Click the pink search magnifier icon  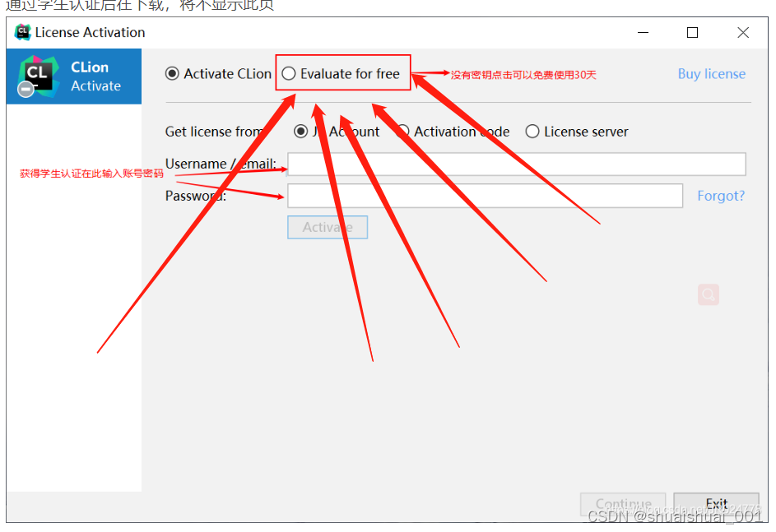pyautogui.click(x=709, y=294)
